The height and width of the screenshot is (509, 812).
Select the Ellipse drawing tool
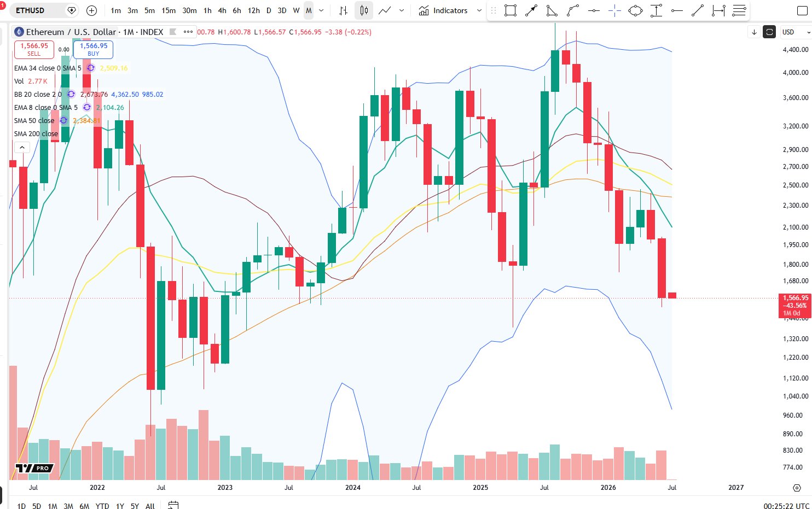point(635,10)
